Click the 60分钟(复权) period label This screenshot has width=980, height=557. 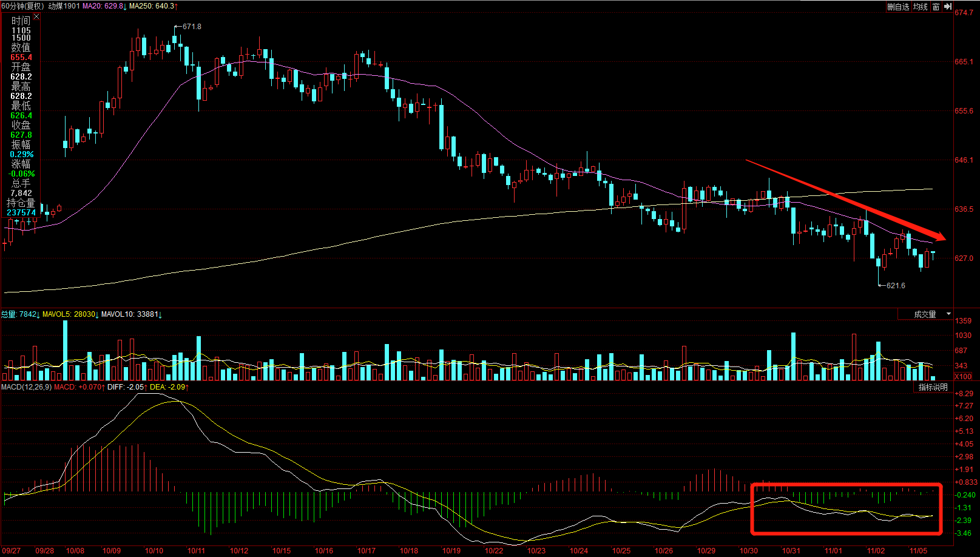23,6
